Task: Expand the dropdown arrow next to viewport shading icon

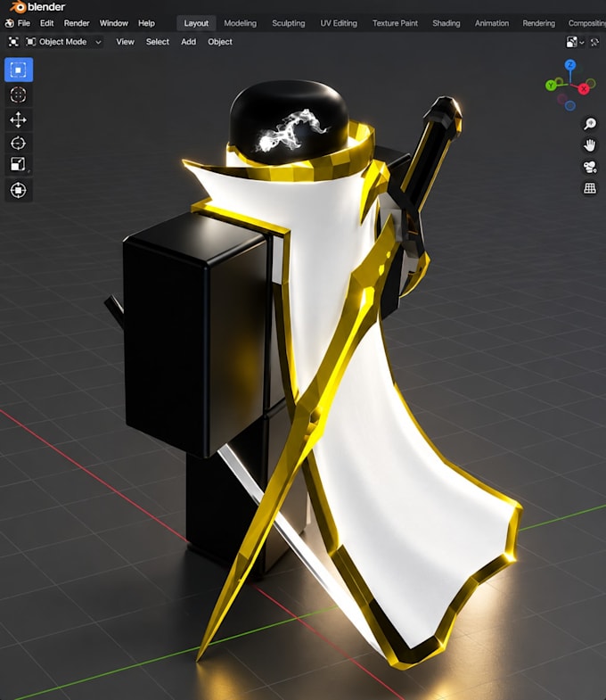Action: tap(581, 43)
